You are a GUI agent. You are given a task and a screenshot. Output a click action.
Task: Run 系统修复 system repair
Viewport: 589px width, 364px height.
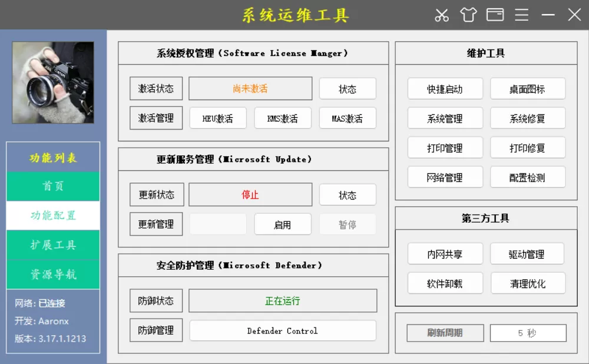[x=528, y=118]
